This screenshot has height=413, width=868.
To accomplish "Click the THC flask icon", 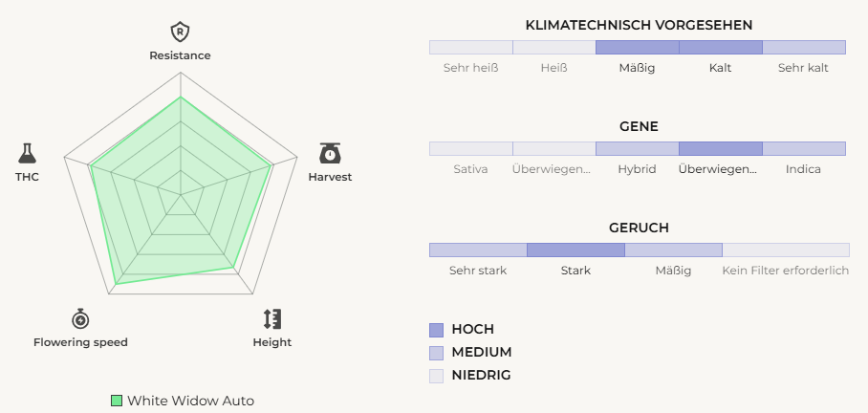I will 27,153.
